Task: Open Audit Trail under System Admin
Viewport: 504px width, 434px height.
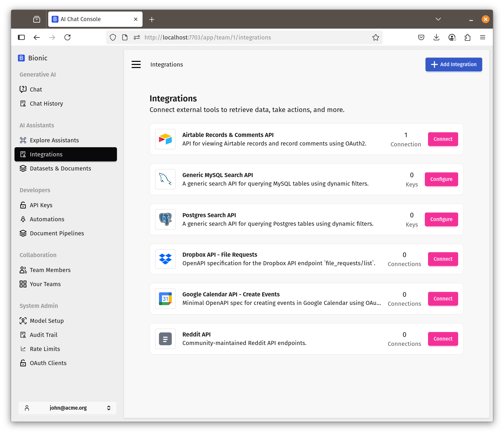Action: [44, 335]
